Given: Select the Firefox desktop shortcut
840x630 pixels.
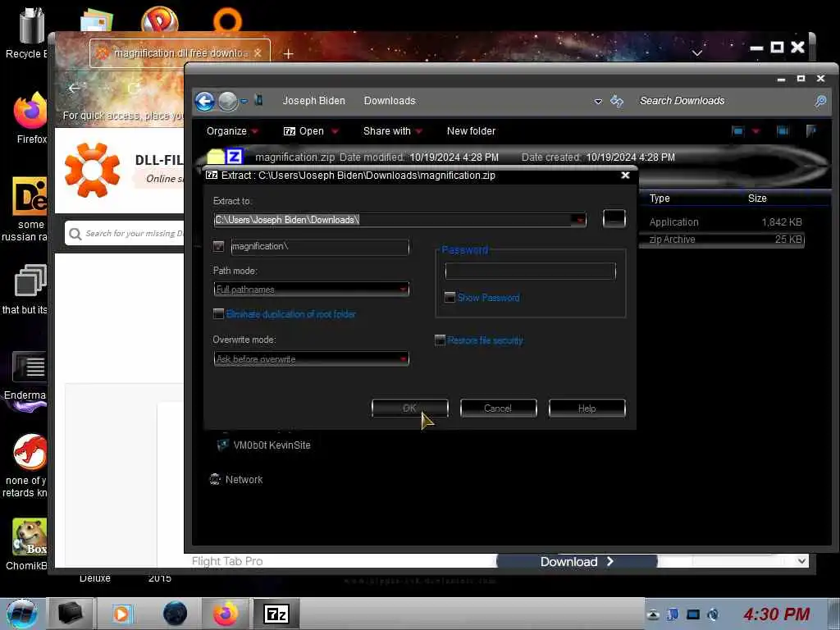Looking at the screenshot, I should (30, 118).
